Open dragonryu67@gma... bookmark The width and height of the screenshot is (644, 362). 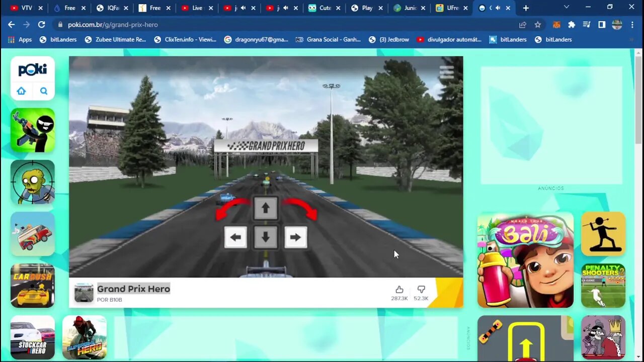point(256,40)
